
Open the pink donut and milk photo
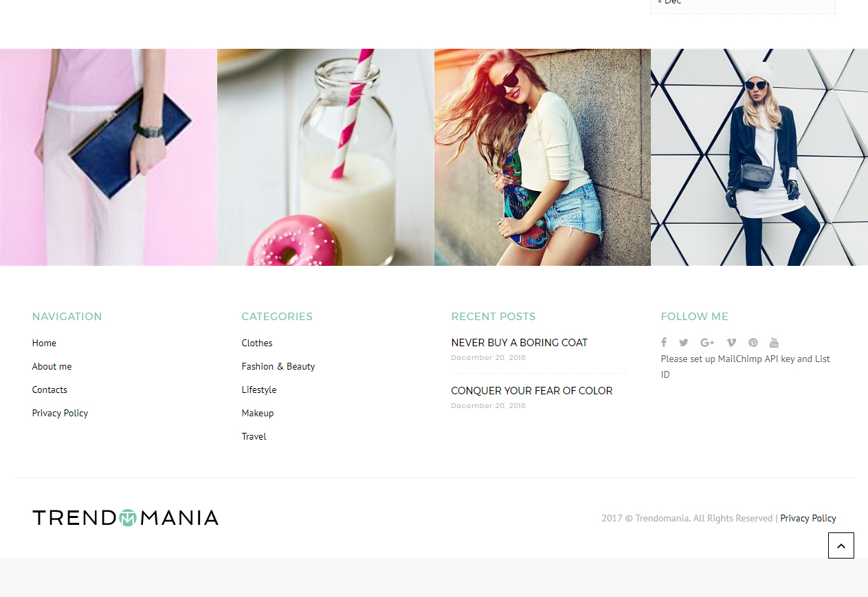(326, 157)
